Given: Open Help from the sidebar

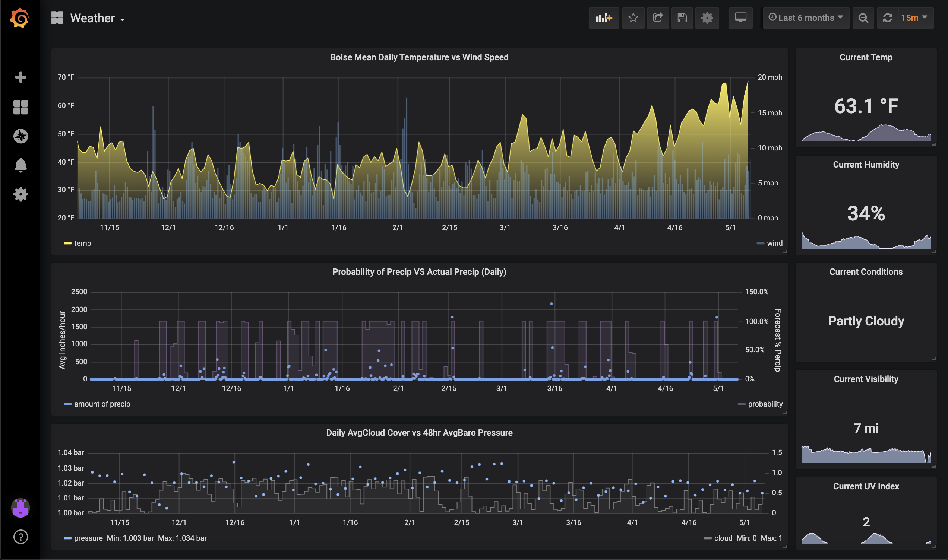Looking at the screenshot, I should pos(21,536).
